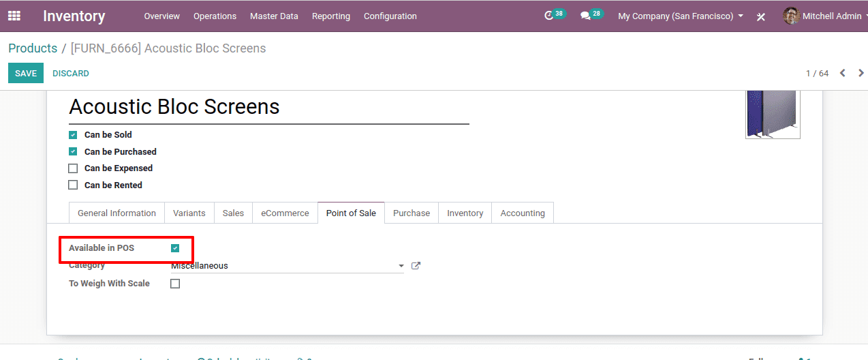Open the external link icon next to Category
Screen dimensions: 868x360
(416, 266)
